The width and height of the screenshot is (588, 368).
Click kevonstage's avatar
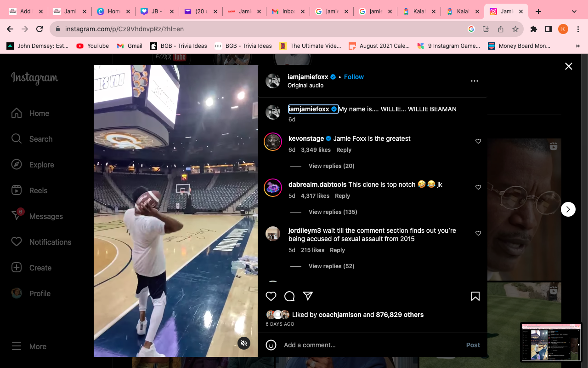[273, 141]
